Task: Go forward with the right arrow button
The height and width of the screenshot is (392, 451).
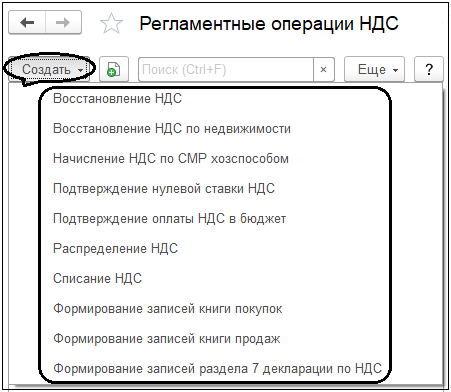Action: point(63,23)
